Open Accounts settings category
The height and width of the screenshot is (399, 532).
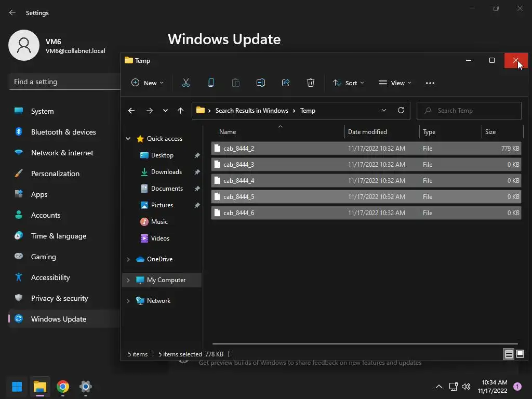[x=64, y=215]
